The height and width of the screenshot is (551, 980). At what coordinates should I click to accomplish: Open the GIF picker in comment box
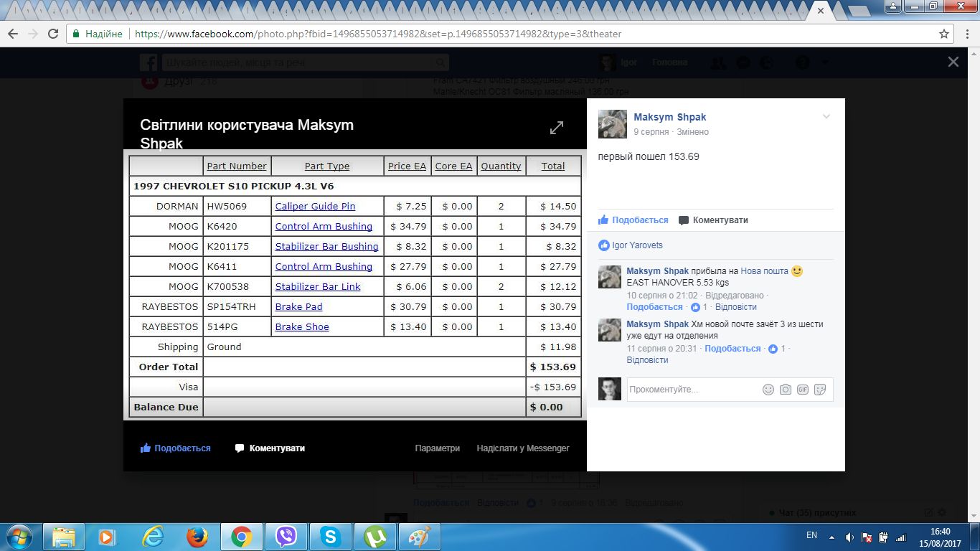point(803,390)
